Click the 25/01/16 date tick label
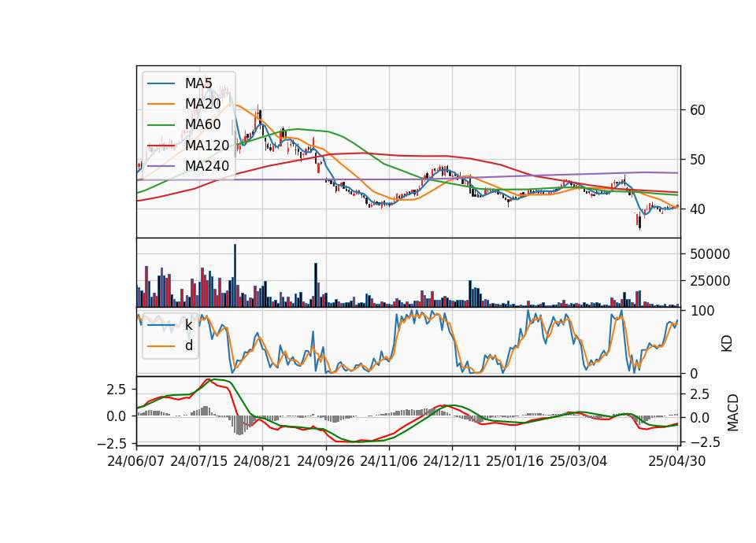 515,461
